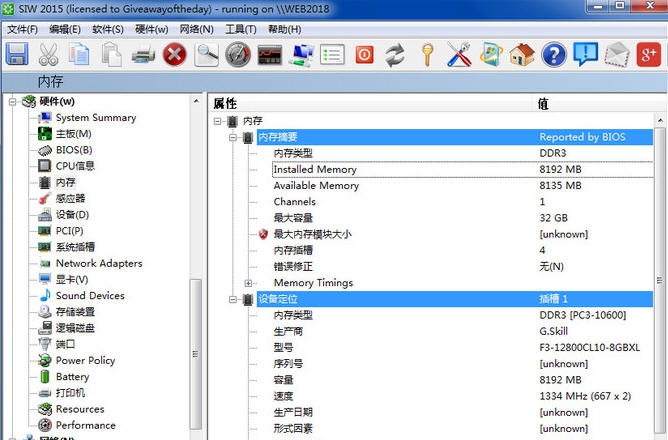Click the Copy documents toolbar icon
This screenshot has width=668, height=440.
[x=79, y=54]
